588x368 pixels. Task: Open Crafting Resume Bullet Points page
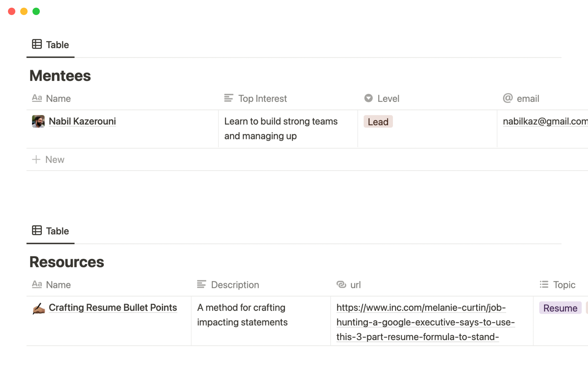tap(113, 308)
